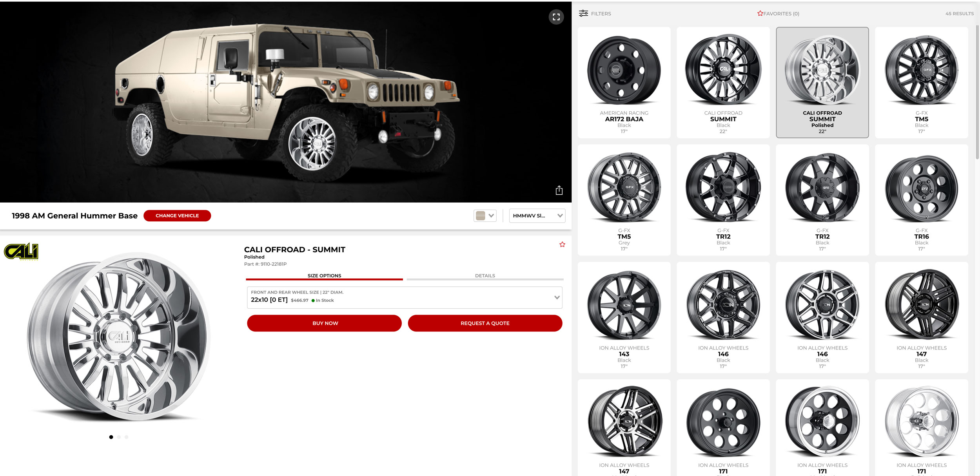The height and width of the screenshot is (476, 980).
Task: Click the wheel results list scrollbar
Action: (x=977, y=92)
